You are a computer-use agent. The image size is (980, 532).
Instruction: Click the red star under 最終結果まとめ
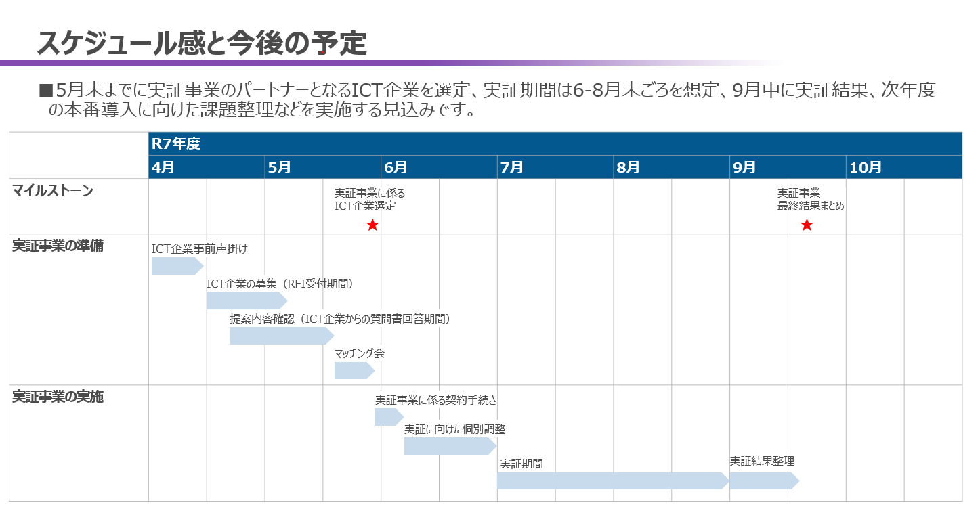806,225
